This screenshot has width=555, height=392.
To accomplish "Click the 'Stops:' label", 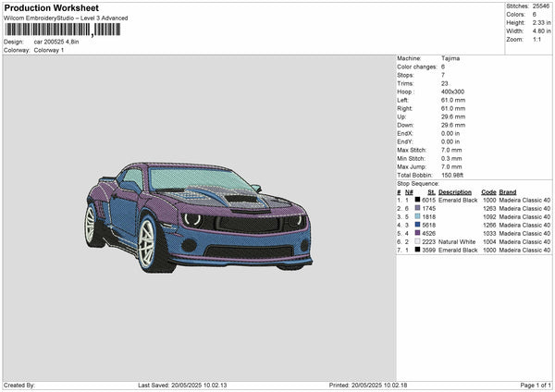I will click(405, 76).
